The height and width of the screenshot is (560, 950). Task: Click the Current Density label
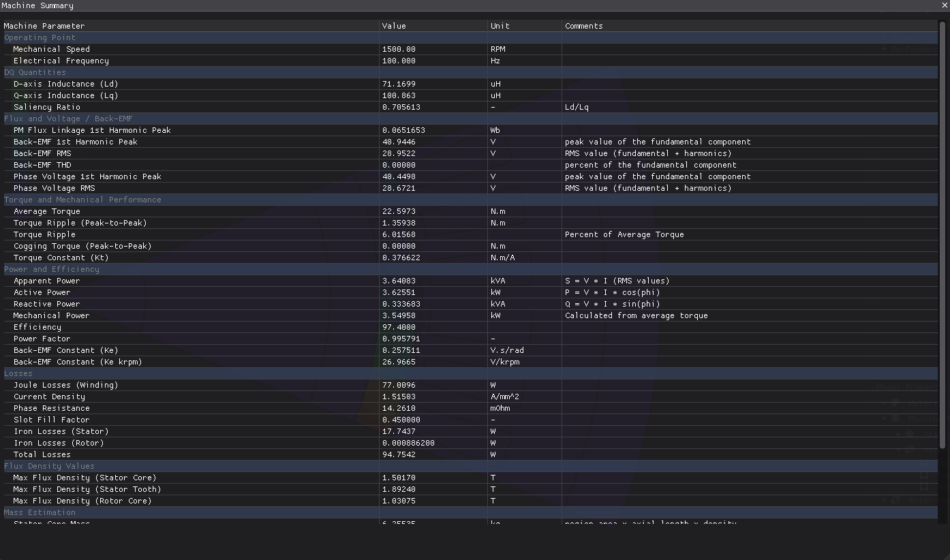pyautogui.click(x=50, y=396)
